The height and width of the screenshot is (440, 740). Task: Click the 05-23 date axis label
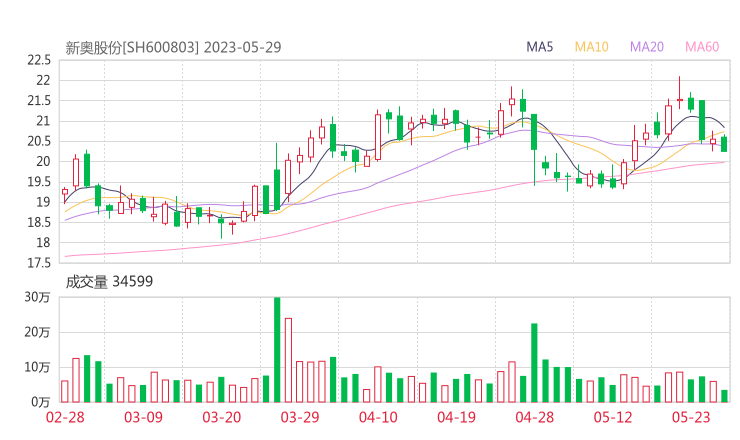(x=691, y=417)
